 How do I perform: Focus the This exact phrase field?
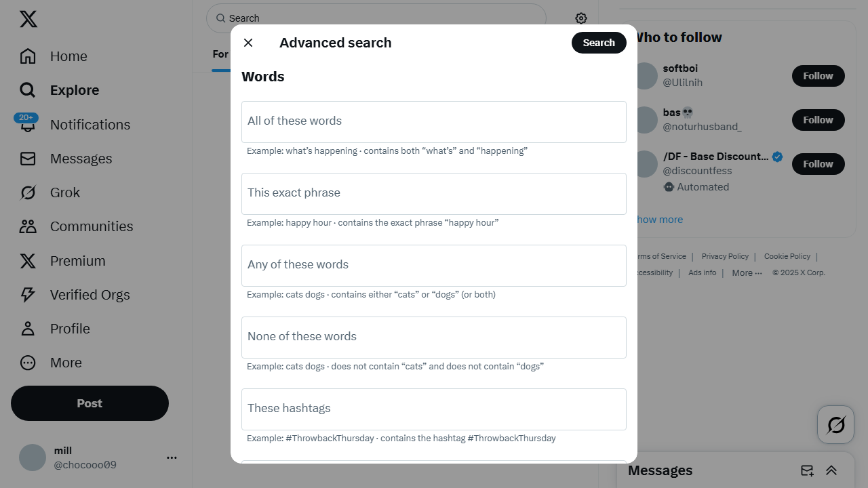click(434, 194)
